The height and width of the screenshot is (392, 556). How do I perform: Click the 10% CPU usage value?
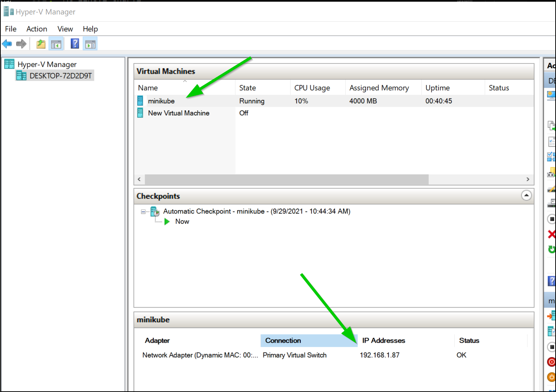click(301, 101)
